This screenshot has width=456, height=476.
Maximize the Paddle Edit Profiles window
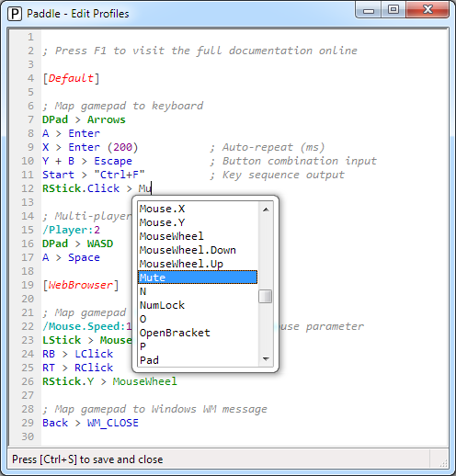[x=393, y=10]
